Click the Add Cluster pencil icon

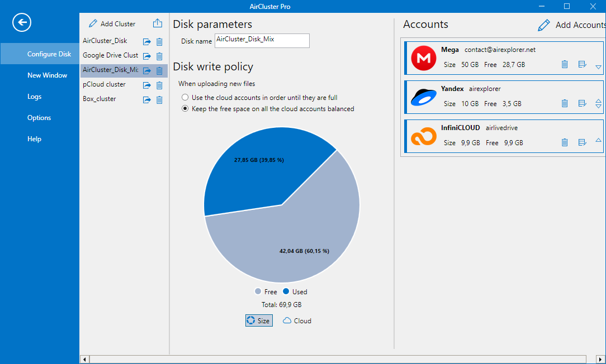click(93, 23)
